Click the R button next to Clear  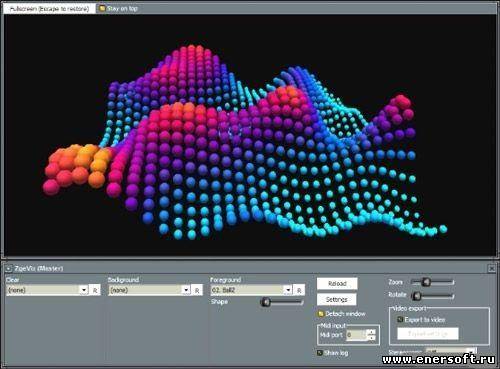95,290
